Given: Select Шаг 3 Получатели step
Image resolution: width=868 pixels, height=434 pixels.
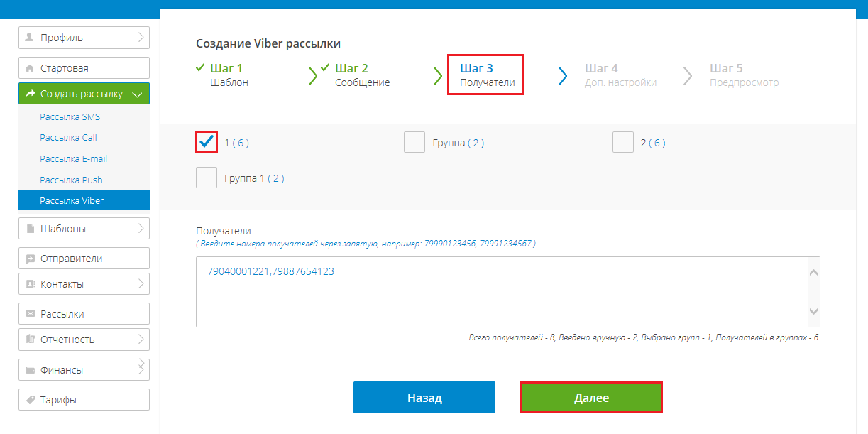Looking at the screenshot, I should coord(485,75).
